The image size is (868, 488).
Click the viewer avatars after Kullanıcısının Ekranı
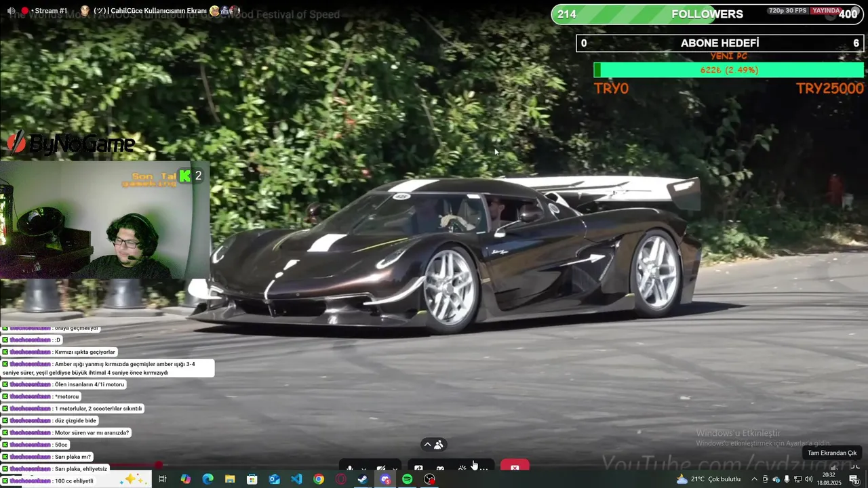point(225,11)
